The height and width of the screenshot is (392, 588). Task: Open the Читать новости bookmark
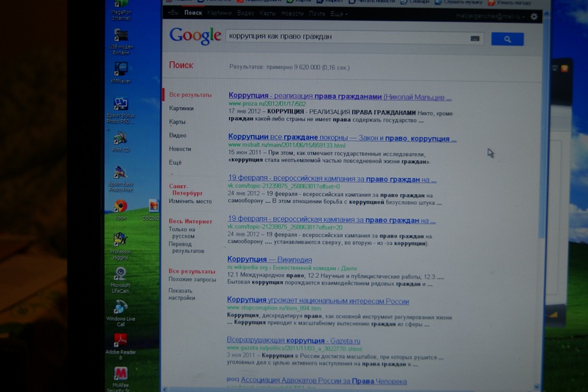[371, 1]
